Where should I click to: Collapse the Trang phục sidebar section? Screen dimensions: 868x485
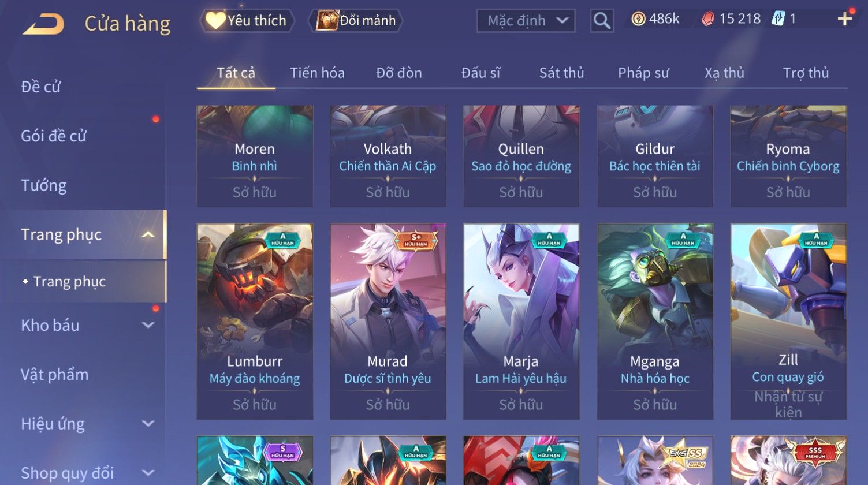pos(148,234)
